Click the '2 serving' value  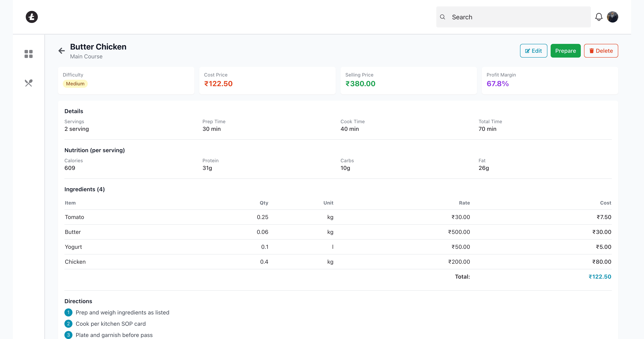coord(76,129)
